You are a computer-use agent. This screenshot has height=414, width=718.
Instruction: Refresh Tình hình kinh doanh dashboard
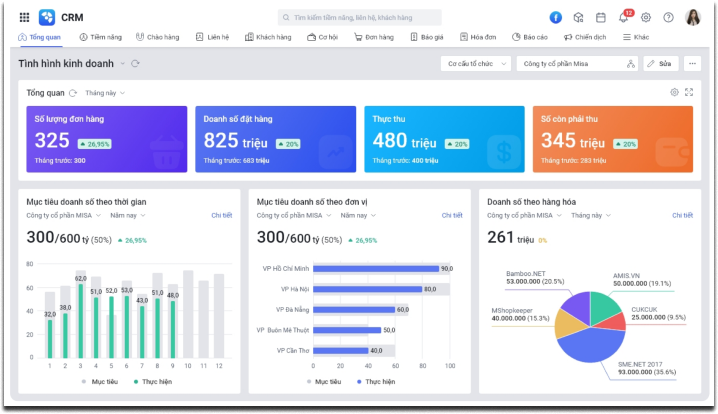click(x=135, y=64)
